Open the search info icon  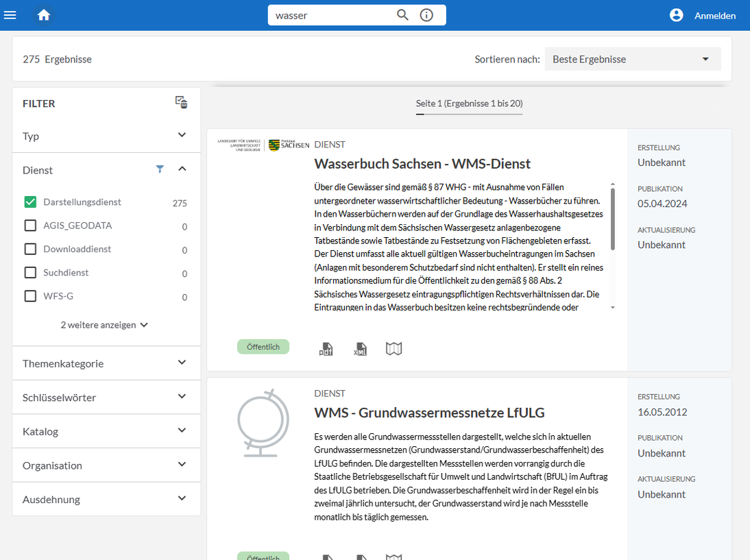[x=426, y=14]
